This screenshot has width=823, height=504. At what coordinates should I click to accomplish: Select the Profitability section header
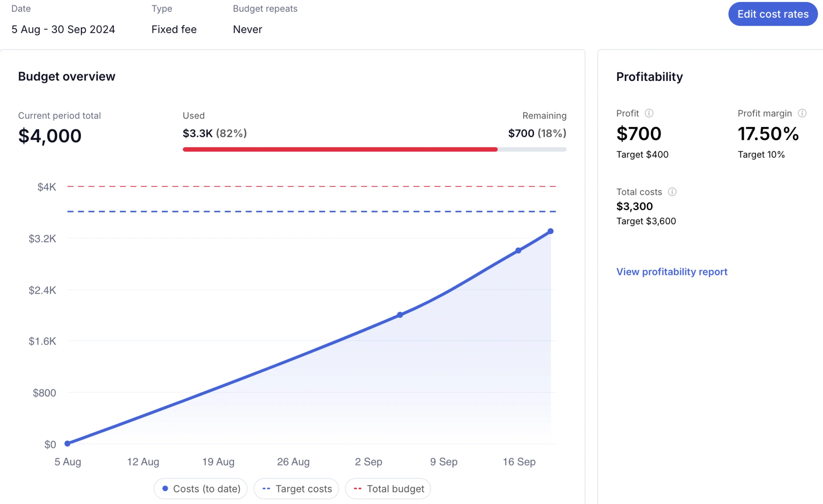pos(649,77)
